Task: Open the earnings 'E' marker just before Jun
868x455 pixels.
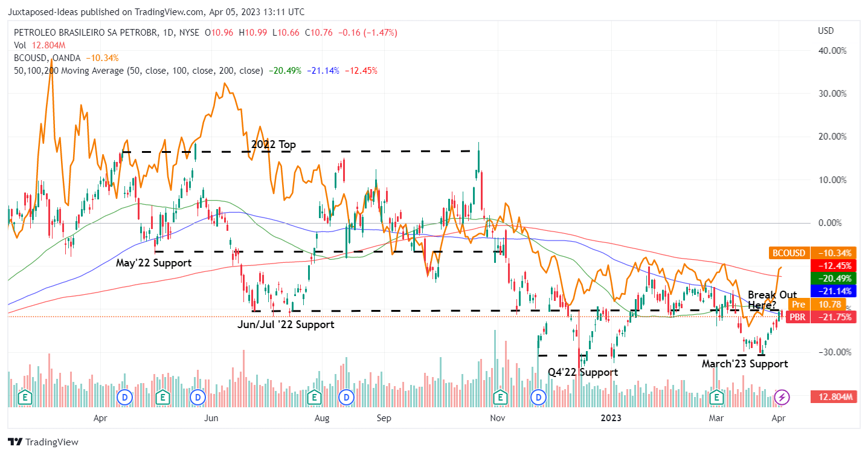Action: (162, 397)
